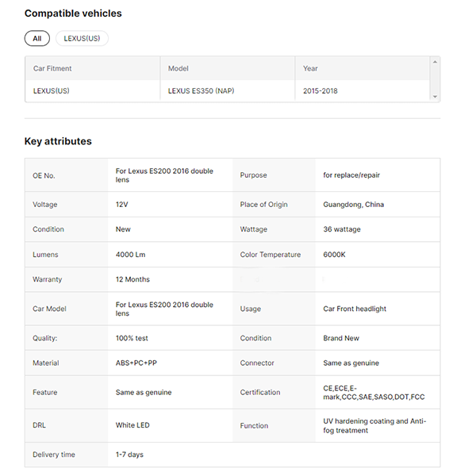Select the LEXUS ES350 (NAP) model cell
Screen dimensions: 476x476
(x=201, y=90)
